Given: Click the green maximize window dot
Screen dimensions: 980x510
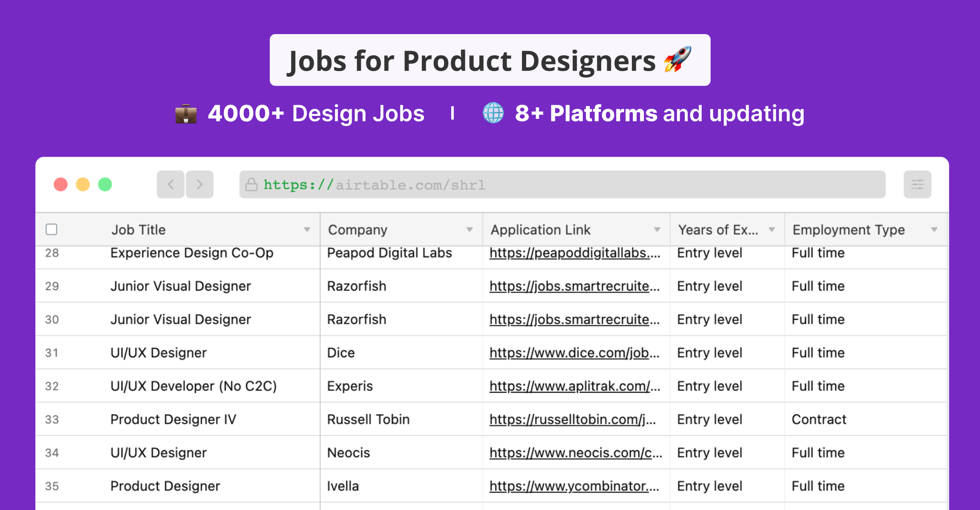Looking at the screenshot, I should pos(105,184).
